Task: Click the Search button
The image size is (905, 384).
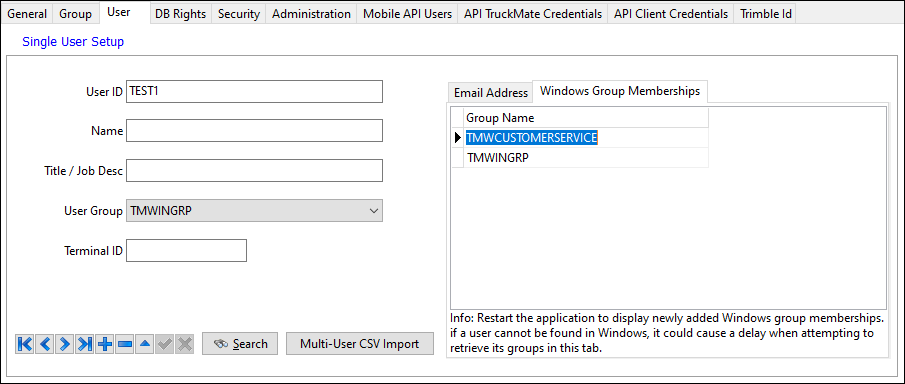Action: tap(240, 344)
